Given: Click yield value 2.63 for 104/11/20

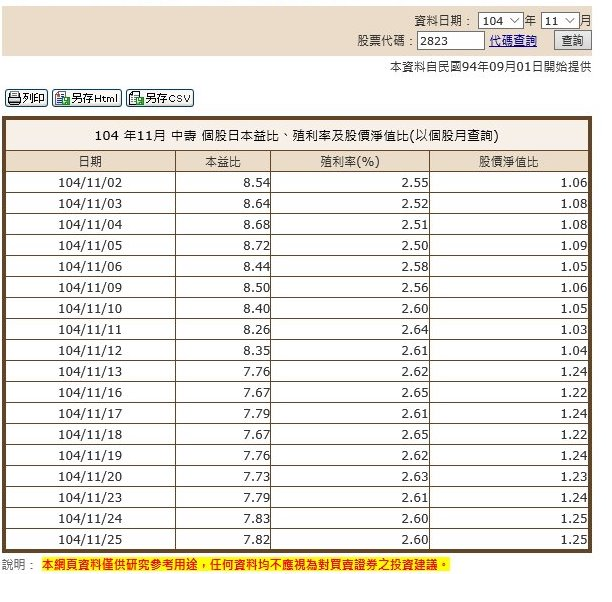Looking at the screenshot, I should (415, 477).
